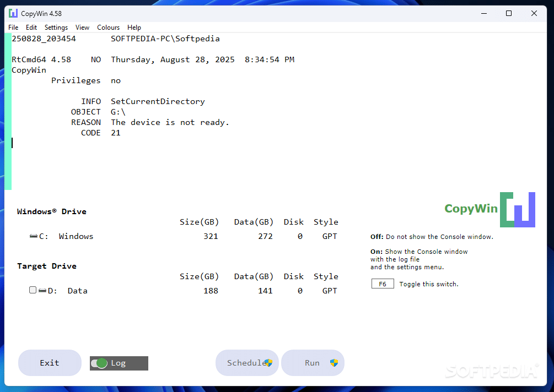Click the CopyWin title bar app icon
Image resolution: width=554 pixels, height=392 pixels.
coord(13,13)
